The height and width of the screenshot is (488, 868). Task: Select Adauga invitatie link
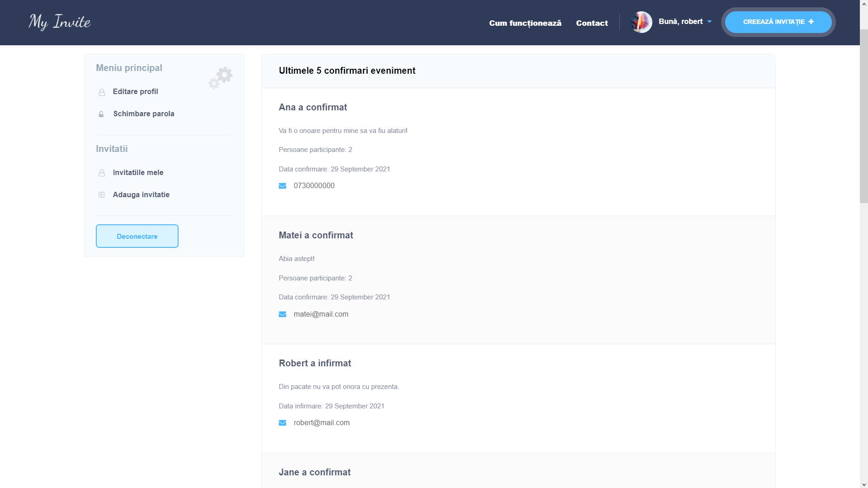[x=141, y=194]
